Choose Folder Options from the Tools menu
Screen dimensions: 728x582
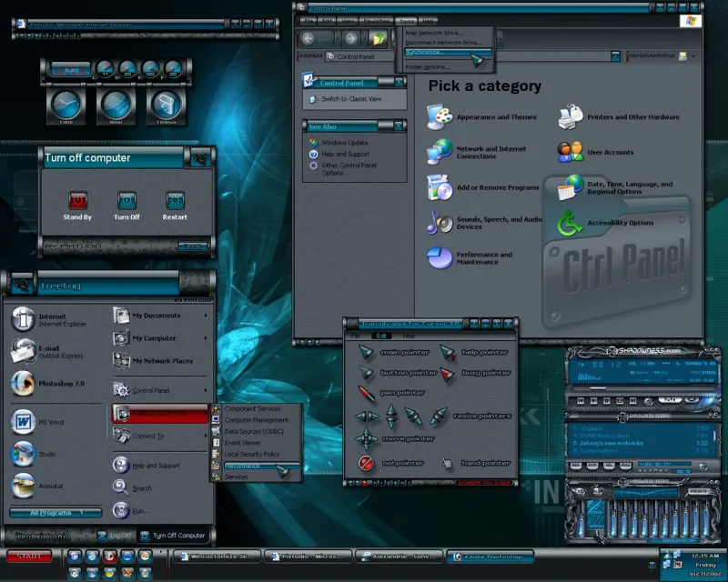tap(427, 67)
